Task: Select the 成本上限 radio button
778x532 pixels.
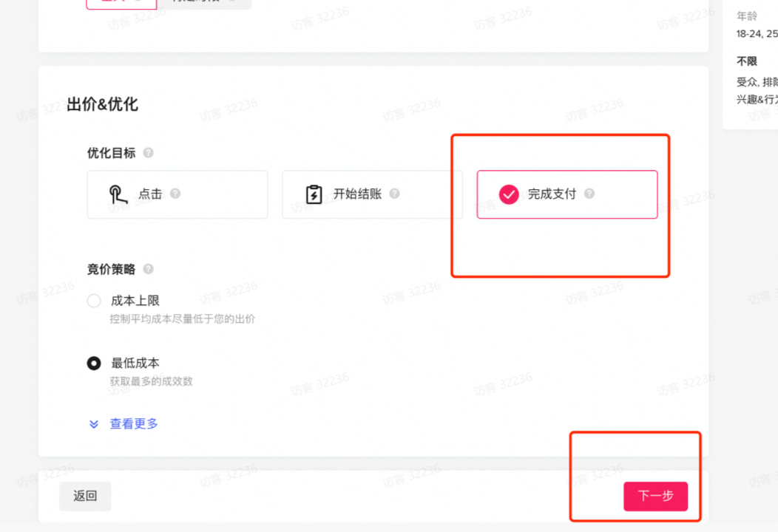Action: (94, 300)
